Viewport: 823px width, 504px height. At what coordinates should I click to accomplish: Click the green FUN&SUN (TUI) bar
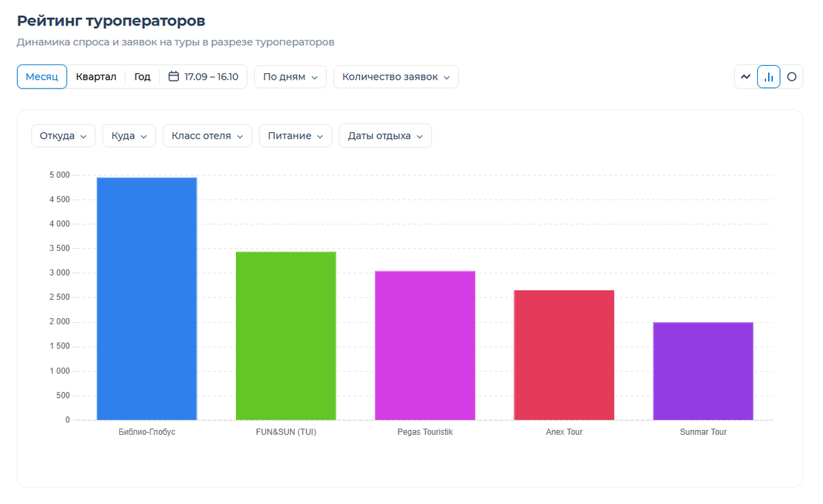(286, 336)
